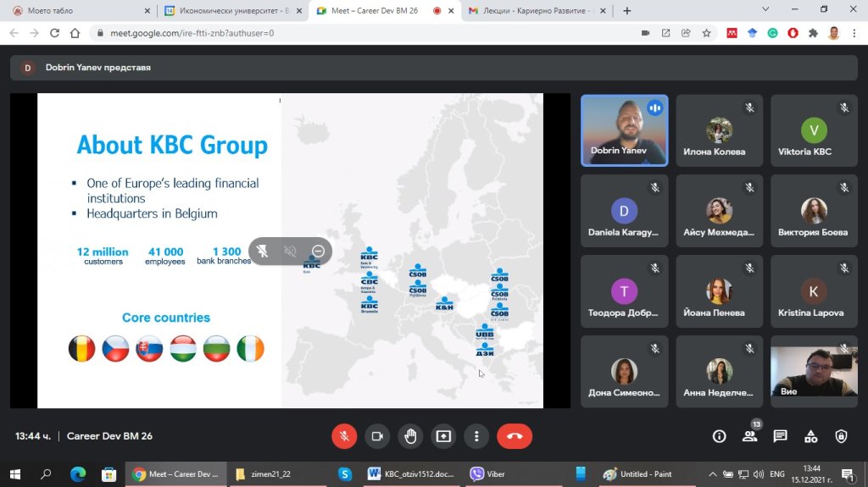Unpin the presentation overlay icon
868x487 pixels.
tap(263, 252)
